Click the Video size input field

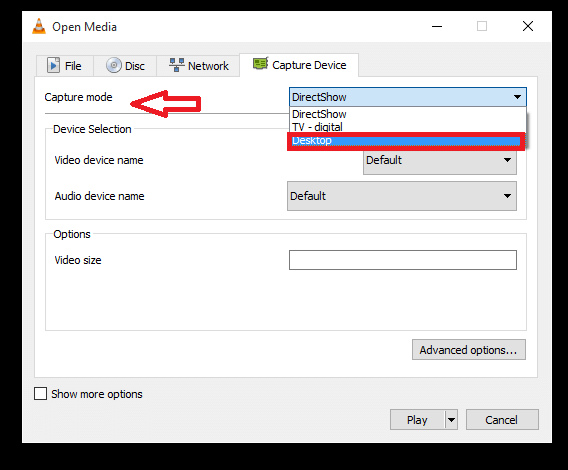(403, 260)
